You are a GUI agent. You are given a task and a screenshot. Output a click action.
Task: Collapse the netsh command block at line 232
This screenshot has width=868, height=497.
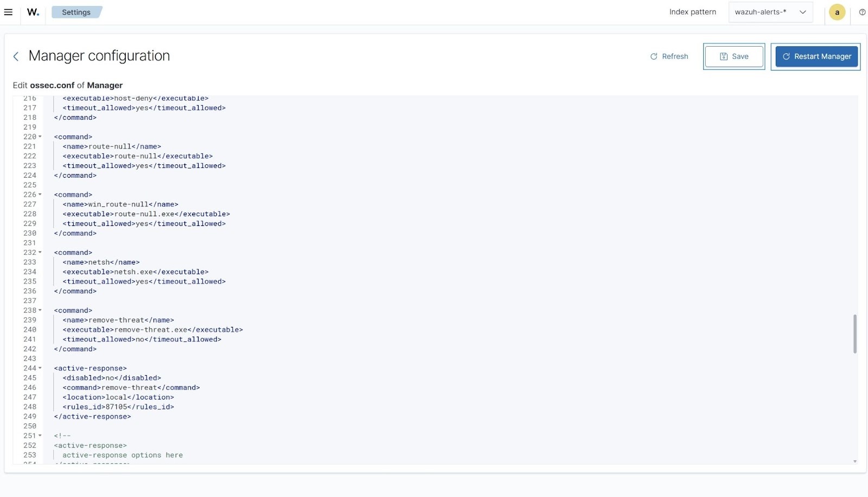click(x=40, y=253)
